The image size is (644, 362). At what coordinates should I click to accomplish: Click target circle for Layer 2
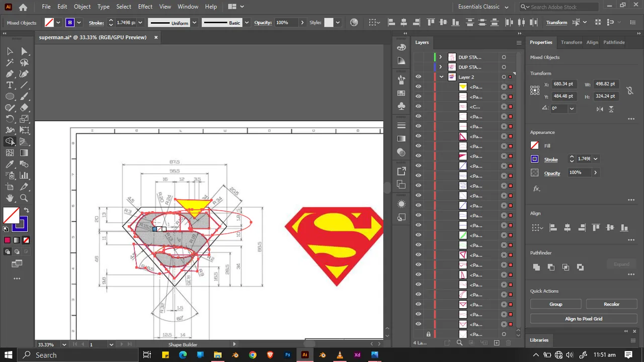(504, 77)
